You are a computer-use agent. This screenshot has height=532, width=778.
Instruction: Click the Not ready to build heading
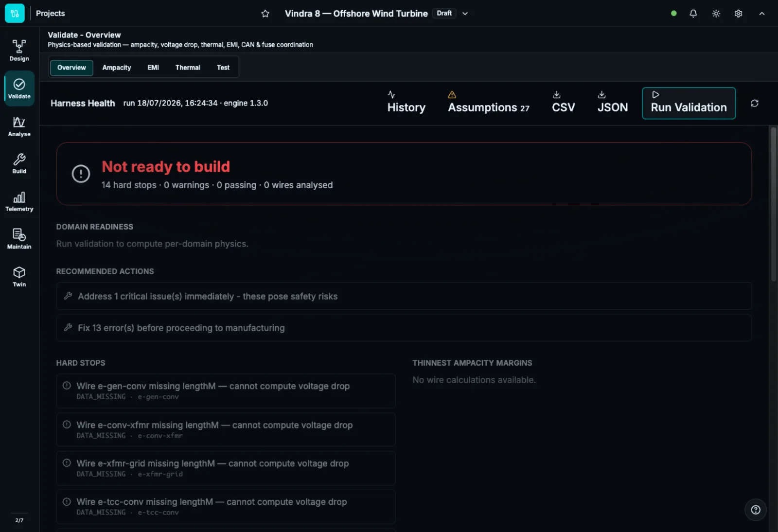(x=166, y=167)
